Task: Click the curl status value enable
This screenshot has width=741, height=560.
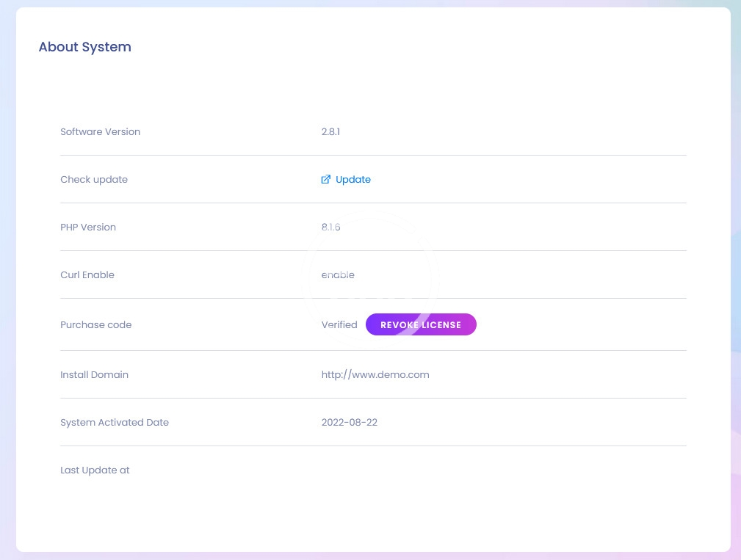Action: (338, 275)
